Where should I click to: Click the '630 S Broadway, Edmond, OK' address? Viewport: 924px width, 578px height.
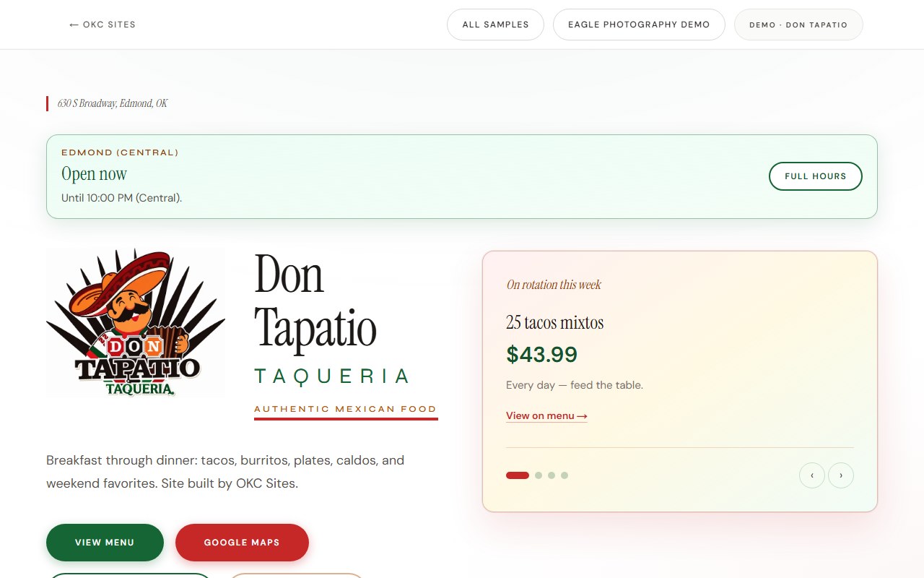click(113, 103)
